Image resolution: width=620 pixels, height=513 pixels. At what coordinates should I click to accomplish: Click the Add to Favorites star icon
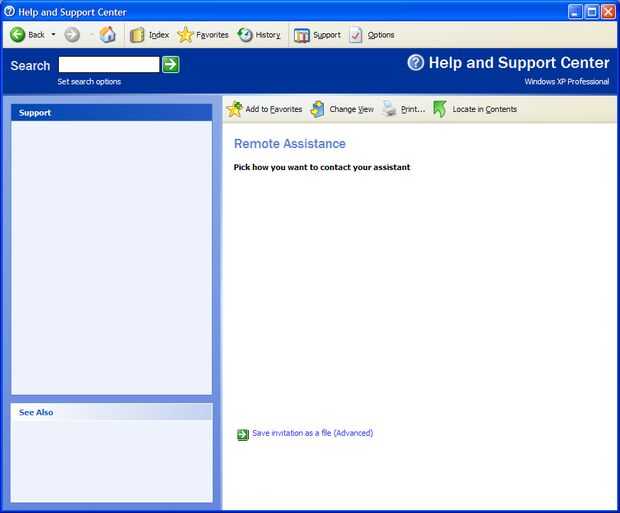tap(234, 109)
